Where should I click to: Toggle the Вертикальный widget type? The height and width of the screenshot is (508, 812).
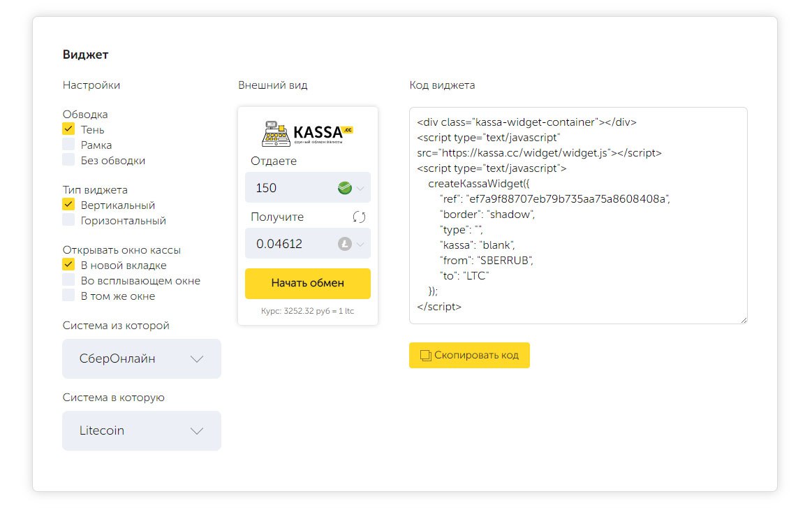coord(68,204)
